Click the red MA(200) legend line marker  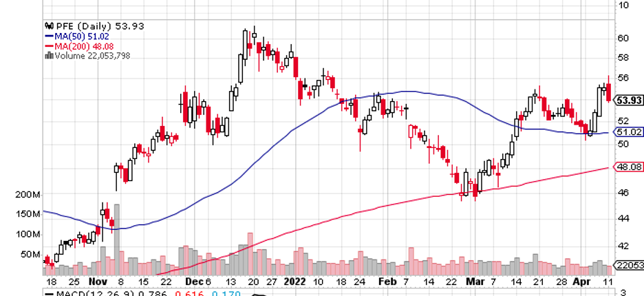point(50,46)
